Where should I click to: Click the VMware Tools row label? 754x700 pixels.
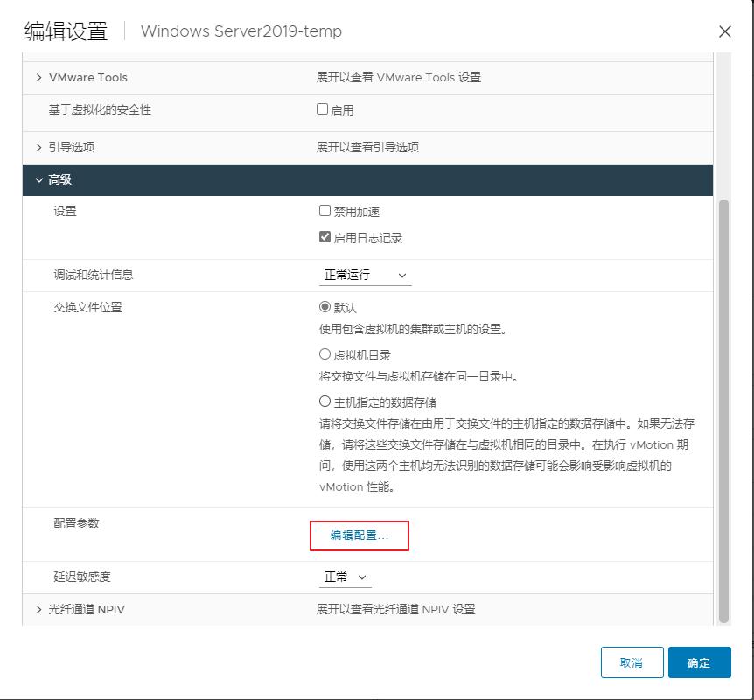[87, 78]
